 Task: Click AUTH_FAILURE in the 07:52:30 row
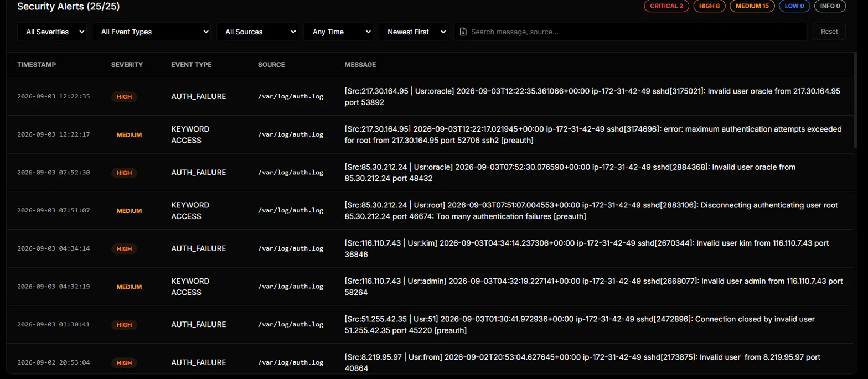point(199,173)
